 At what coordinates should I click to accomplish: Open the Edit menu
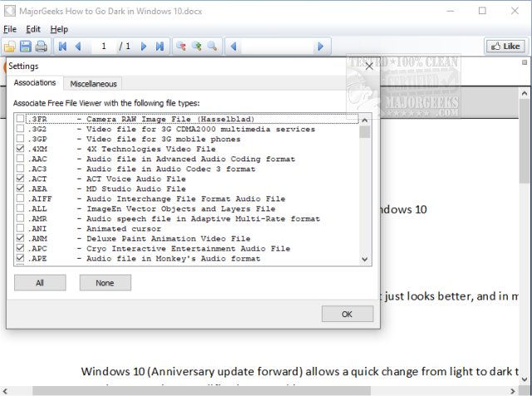[33, 29]
